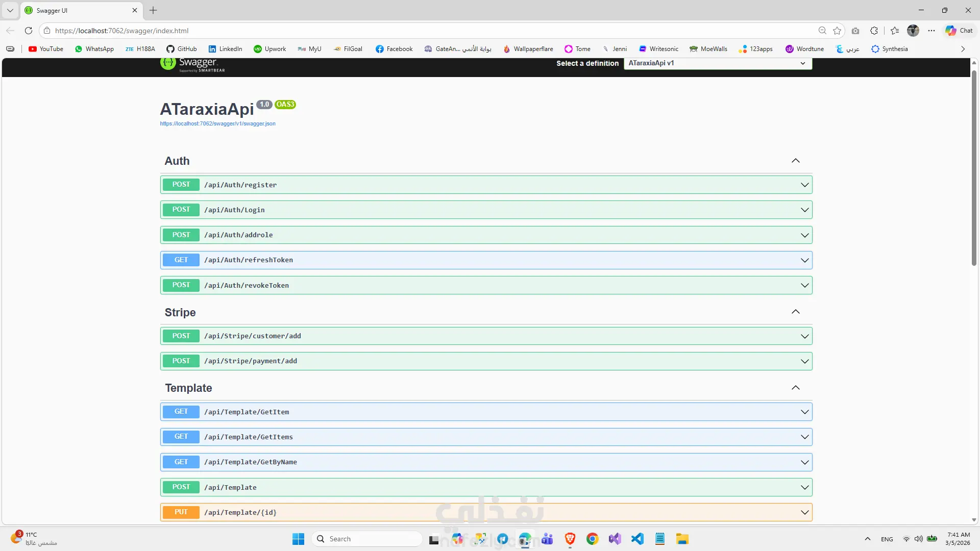980x551 pixels.
Task: Open the Copilot Chat button
Action: pyautogui.click(x=959, y=31)
